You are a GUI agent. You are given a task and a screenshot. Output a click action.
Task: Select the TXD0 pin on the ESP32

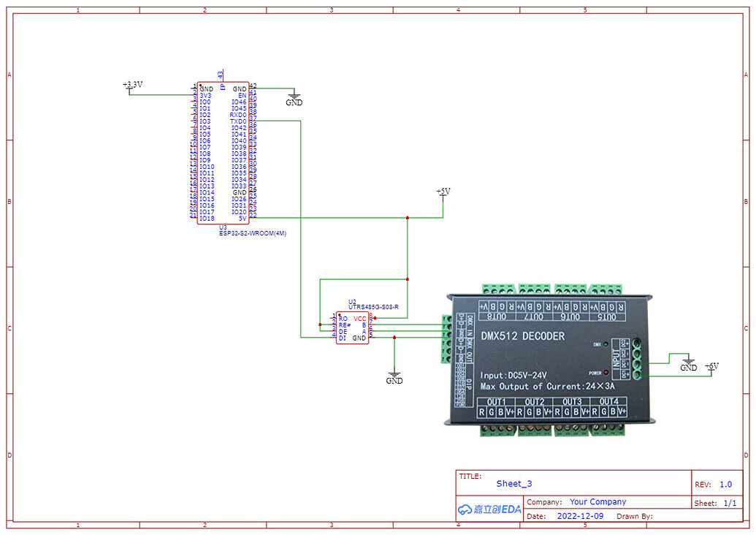(x=237, y=121)
